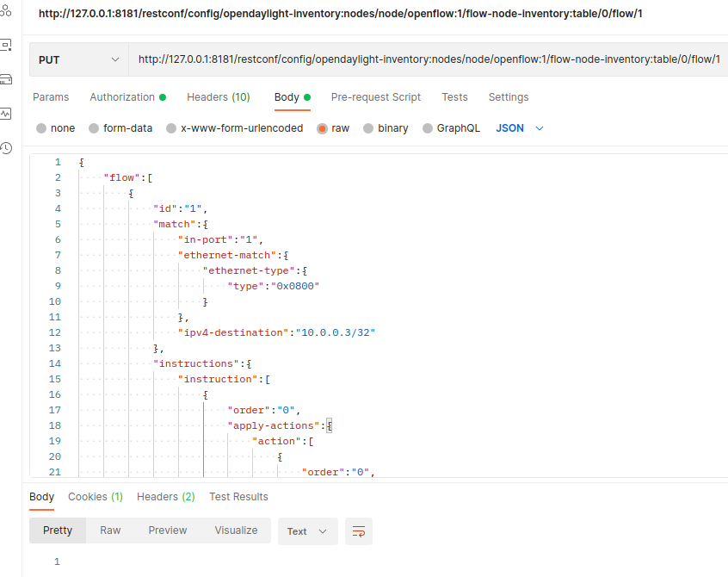Click the "ethernet-match" key in the editor

pyautogui.click(x=227, y=255)
